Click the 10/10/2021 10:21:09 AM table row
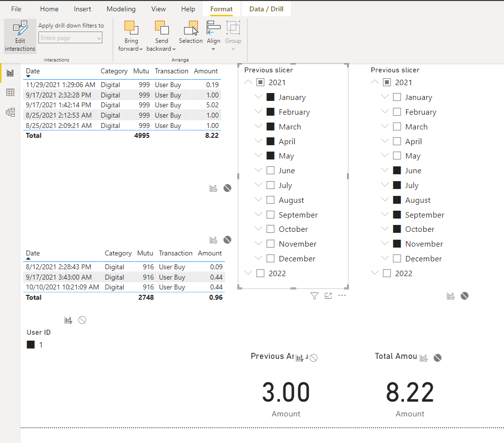504x443 pixels. [124, 287]
